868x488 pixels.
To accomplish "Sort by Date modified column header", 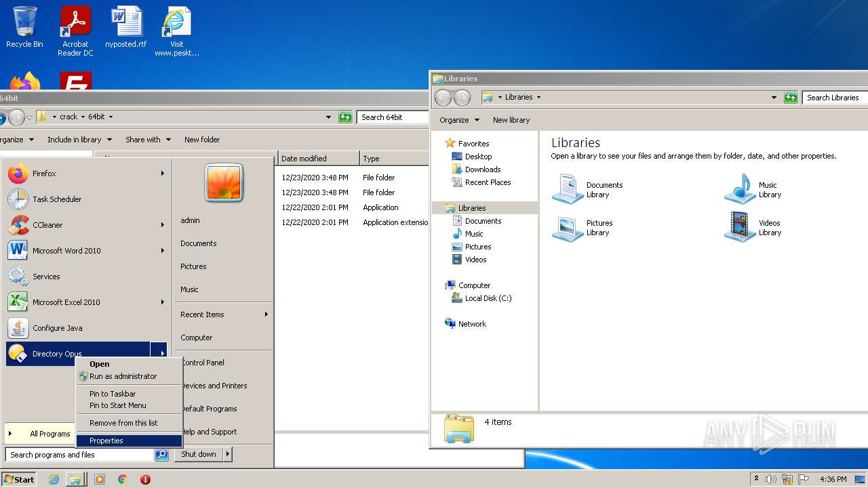I will pos(318,159).
